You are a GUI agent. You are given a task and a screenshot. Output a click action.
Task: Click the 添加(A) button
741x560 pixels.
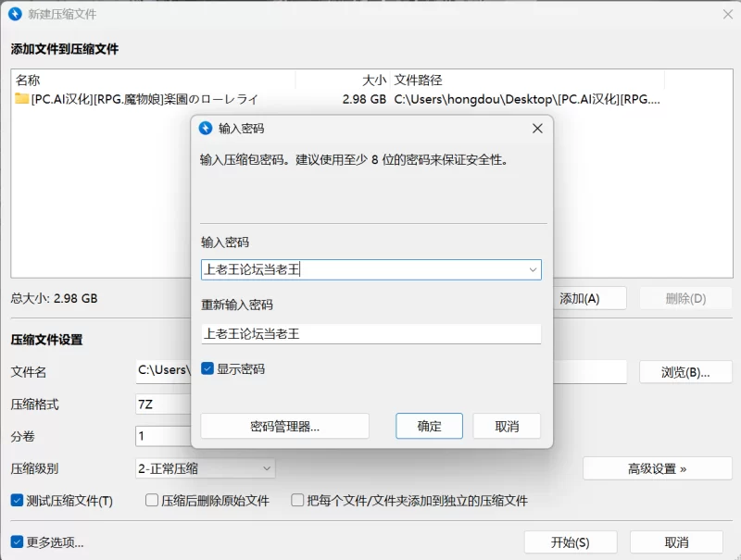click(590, 298)
